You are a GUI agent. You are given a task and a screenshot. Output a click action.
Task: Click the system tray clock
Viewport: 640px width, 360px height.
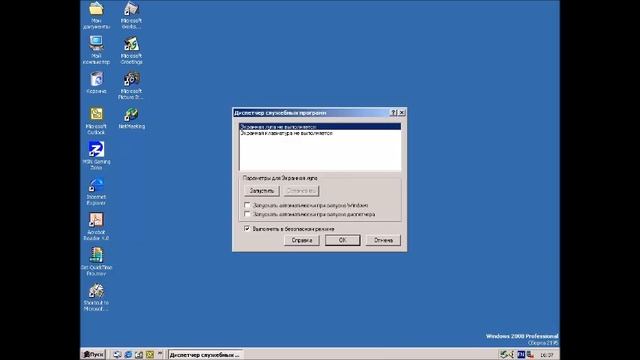coord(547,355)
